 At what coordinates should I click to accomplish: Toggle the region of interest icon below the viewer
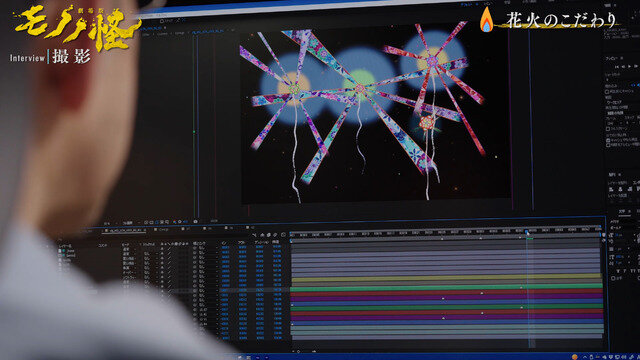(162, 222)
